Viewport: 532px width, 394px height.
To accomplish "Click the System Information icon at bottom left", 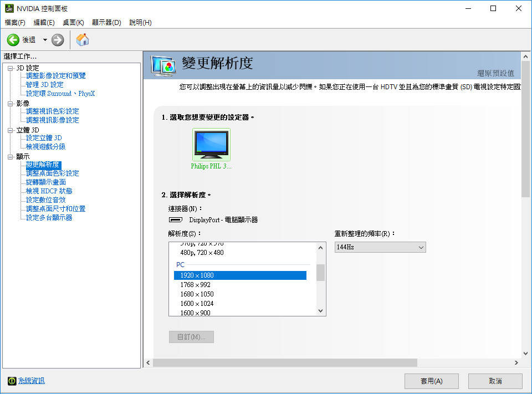I will tap(12, 381).
